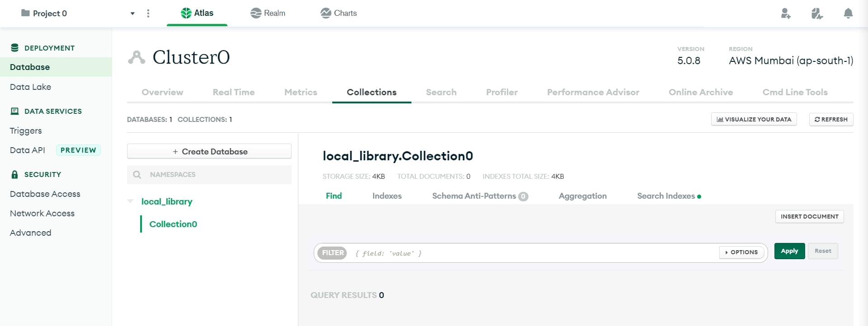Open the project selector dropdown arrow
Screen dimensions: 868x326
[132, 14]
